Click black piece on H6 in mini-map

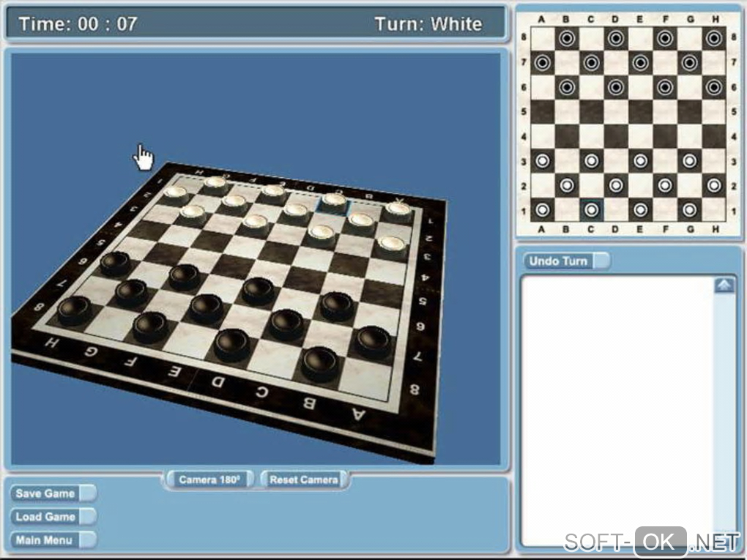click(x=713, y=86)
